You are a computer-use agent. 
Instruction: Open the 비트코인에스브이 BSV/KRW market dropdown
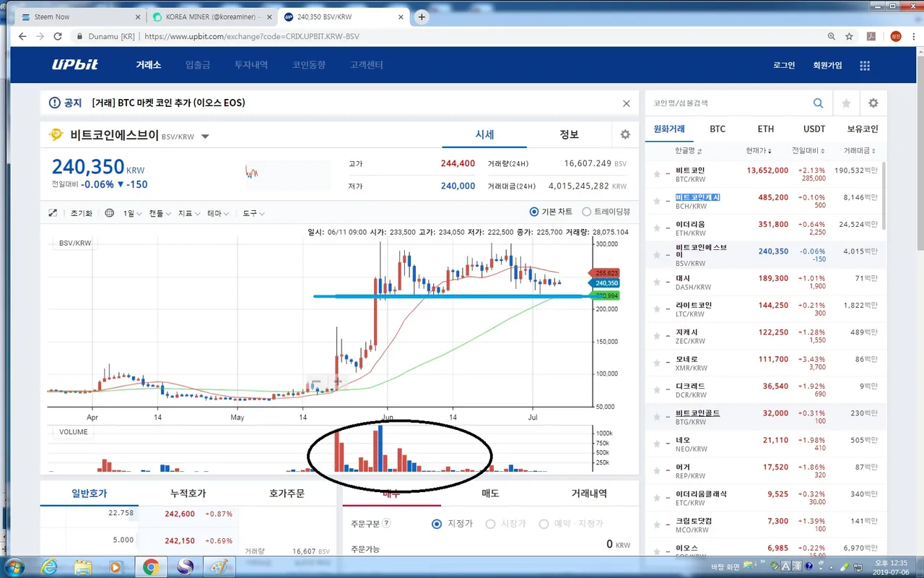coord(206,136)
